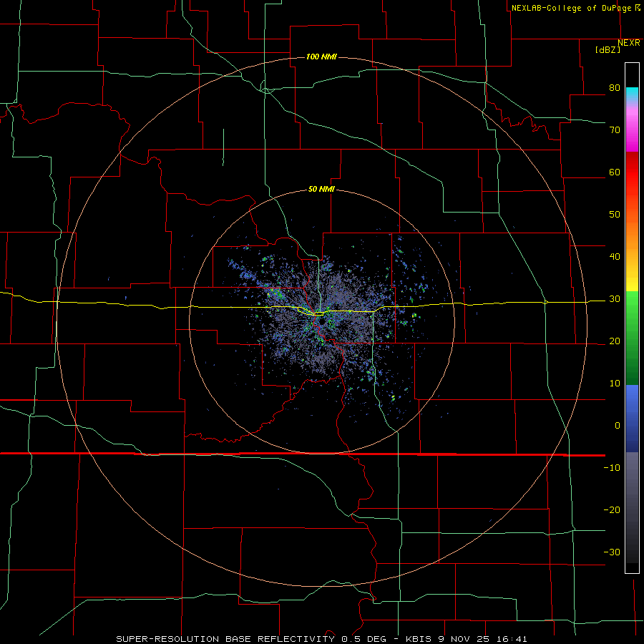Screen dimensions: 644x644
Task: Click the Super-Resolution Base Reflectivity caption
Action: [321, 639]
